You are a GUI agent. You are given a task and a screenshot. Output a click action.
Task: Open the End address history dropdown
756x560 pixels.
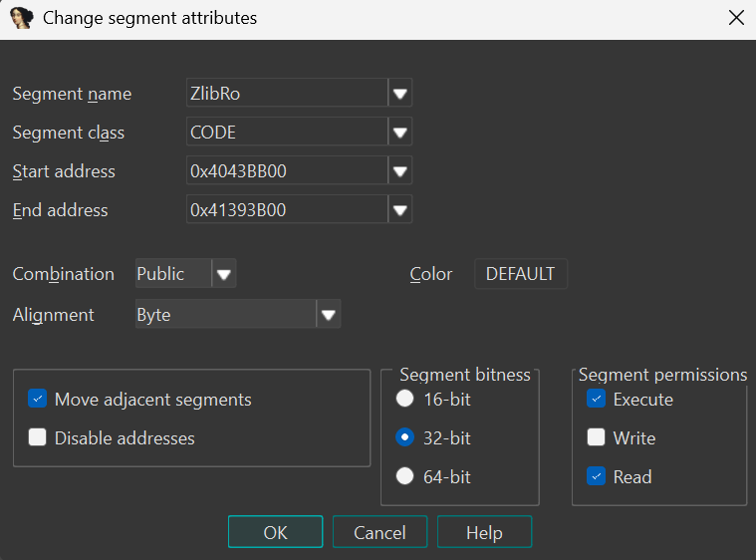pos(399,209)
